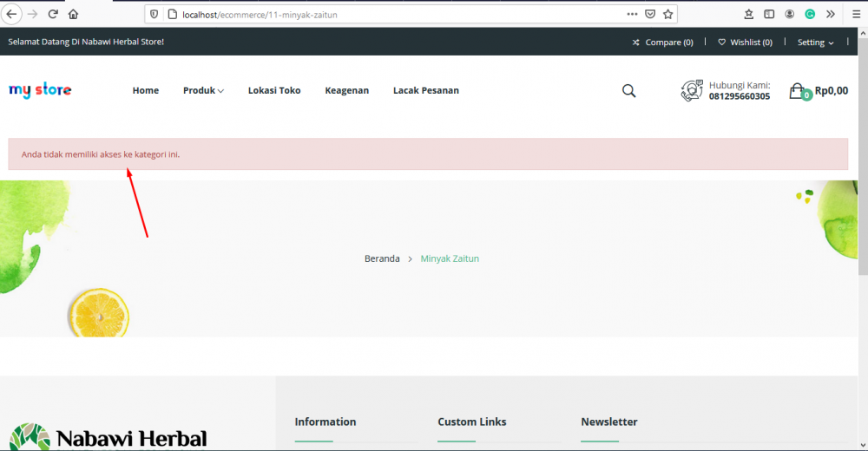Click the Nabawi Herbal footer logo
This screenshot has width=868, height=451.
pos(108,437)
